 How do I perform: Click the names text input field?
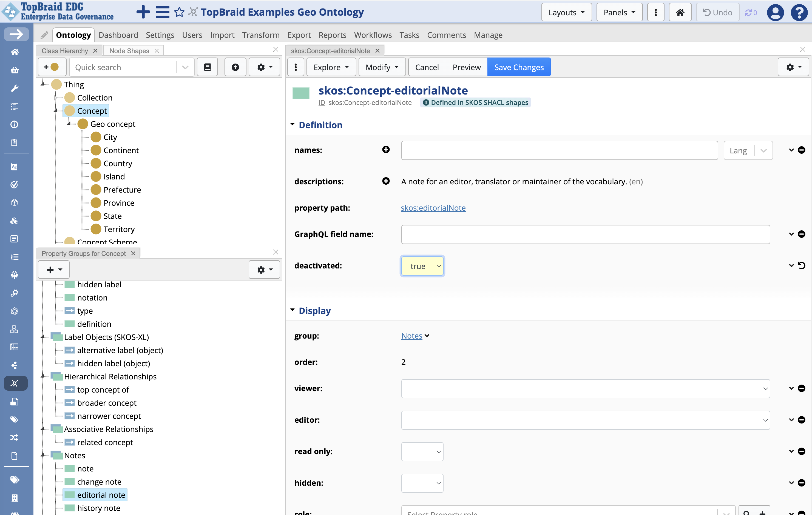click(560, 150)
